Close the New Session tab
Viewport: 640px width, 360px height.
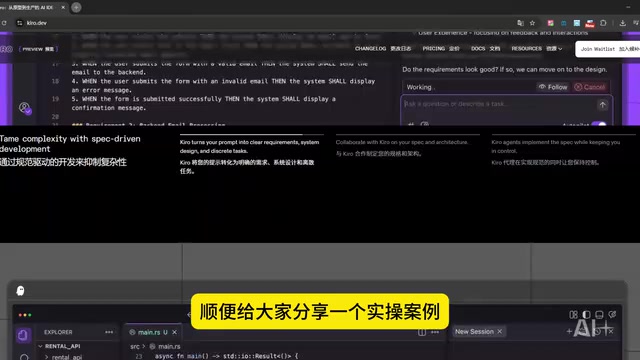500,331
